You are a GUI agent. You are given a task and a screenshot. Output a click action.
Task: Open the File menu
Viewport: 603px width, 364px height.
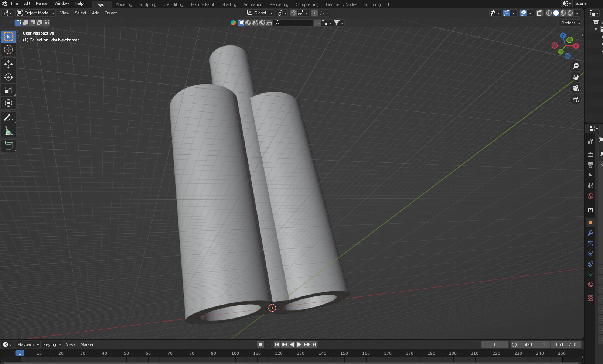coord(14,3)
